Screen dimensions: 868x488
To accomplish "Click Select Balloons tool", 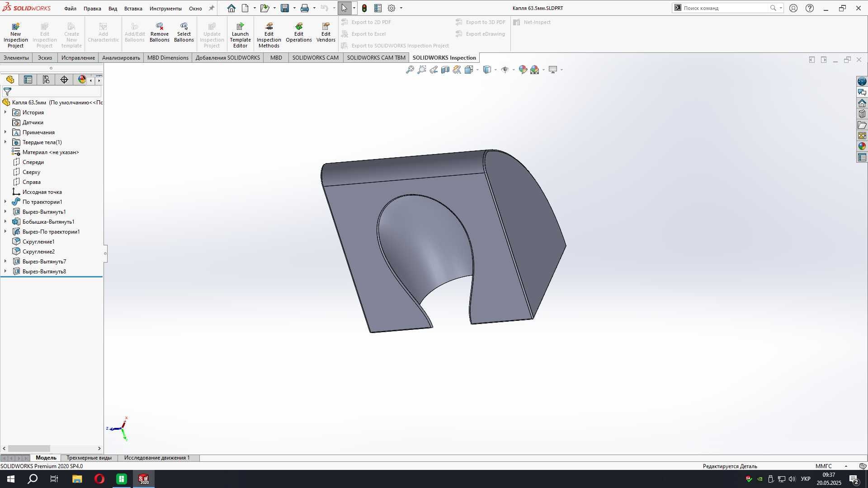I will [x=184, y=32].
